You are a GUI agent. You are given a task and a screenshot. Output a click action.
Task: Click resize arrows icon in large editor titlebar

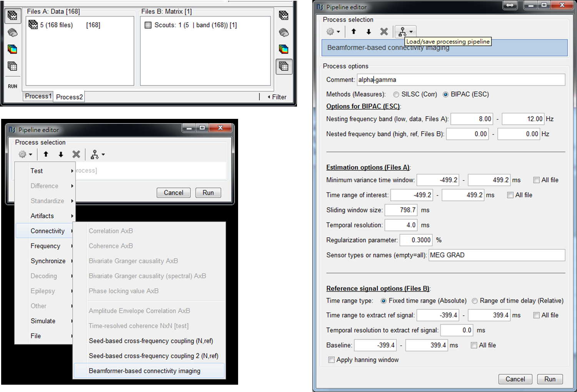510,5
